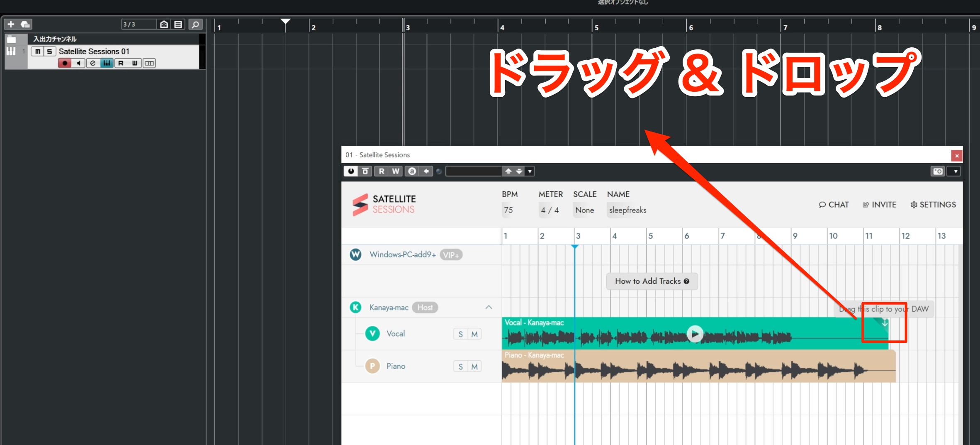Viewport: 980px width, 445px height.
Task: Click the copy settings arrow icon
Action: click(426, 171)
